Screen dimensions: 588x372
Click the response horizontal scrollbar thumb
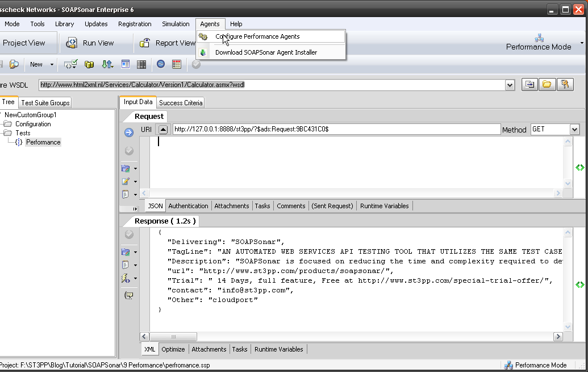pos(173,337)
